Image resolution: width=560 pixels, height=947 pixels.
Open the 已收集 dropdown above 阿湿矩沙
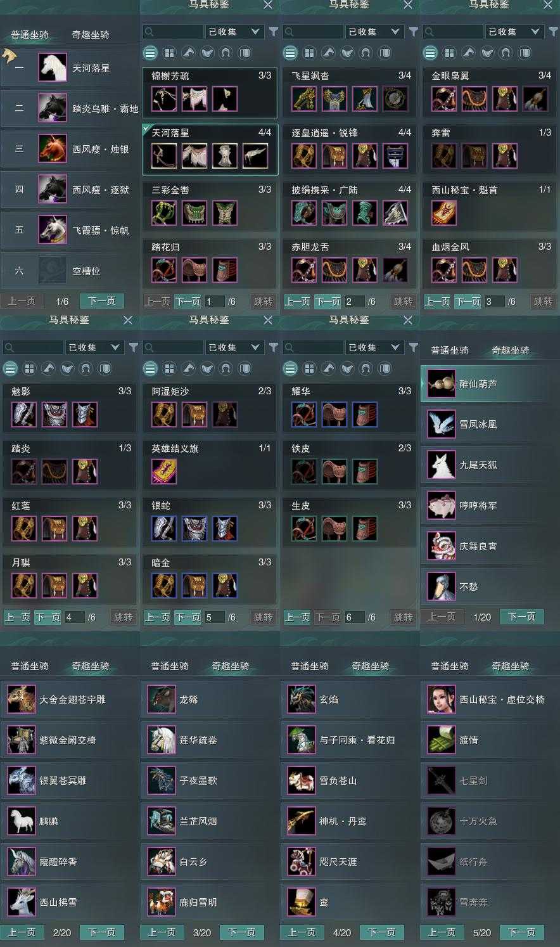tap(234, 347)
